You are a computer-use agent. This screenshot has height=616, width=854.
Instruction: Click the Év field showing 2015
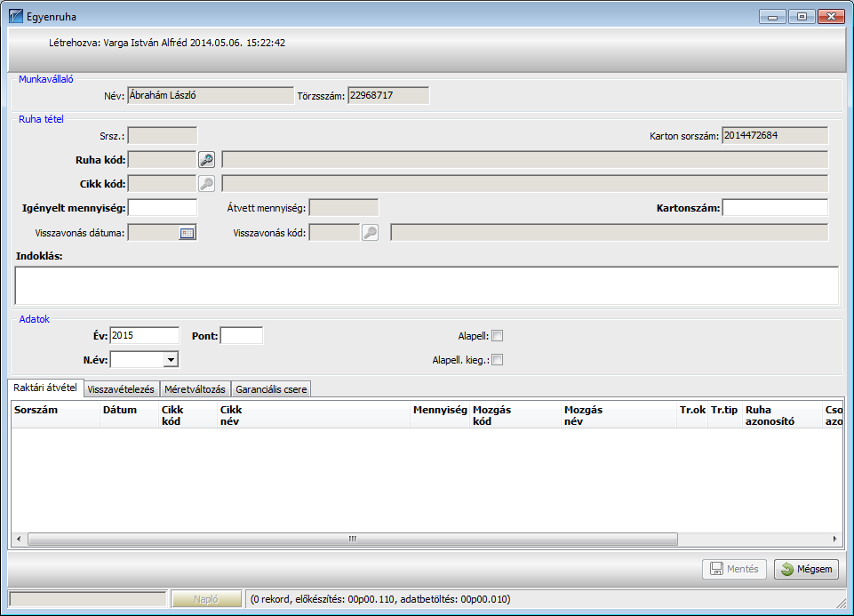(144, 335)
